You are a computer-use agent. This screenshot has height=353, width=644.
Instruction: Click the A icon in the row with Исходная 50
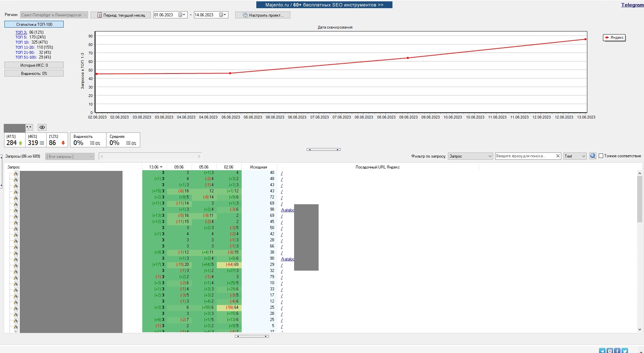[x=16, y=228]
